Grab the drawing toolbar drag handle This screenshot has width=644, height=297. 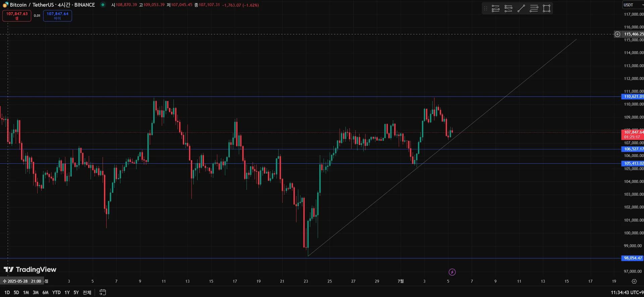coord(485,8)
